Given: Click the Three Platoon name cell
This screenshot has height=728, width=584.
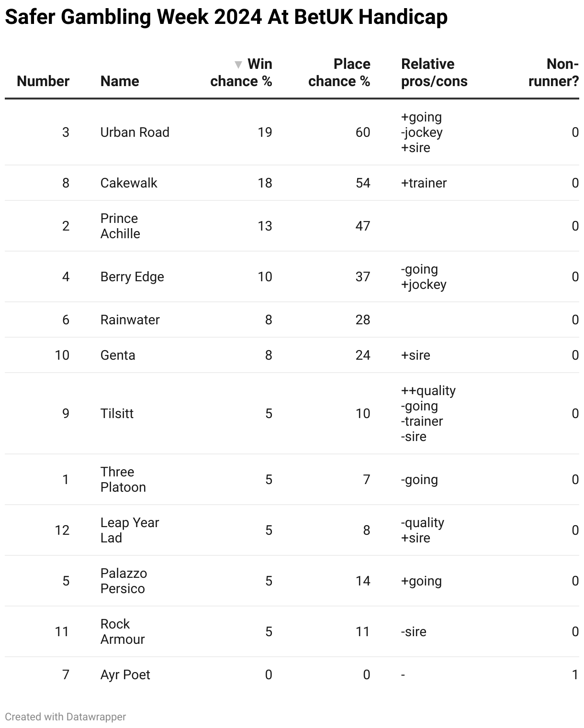Looking at the screenshot, I should coord(123,480).
